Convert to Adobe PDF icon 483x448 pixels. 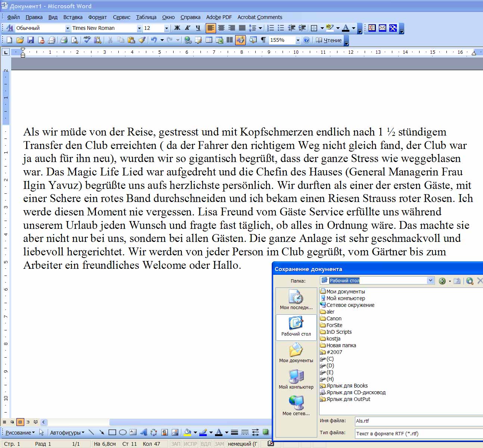(x=372, y=28)
